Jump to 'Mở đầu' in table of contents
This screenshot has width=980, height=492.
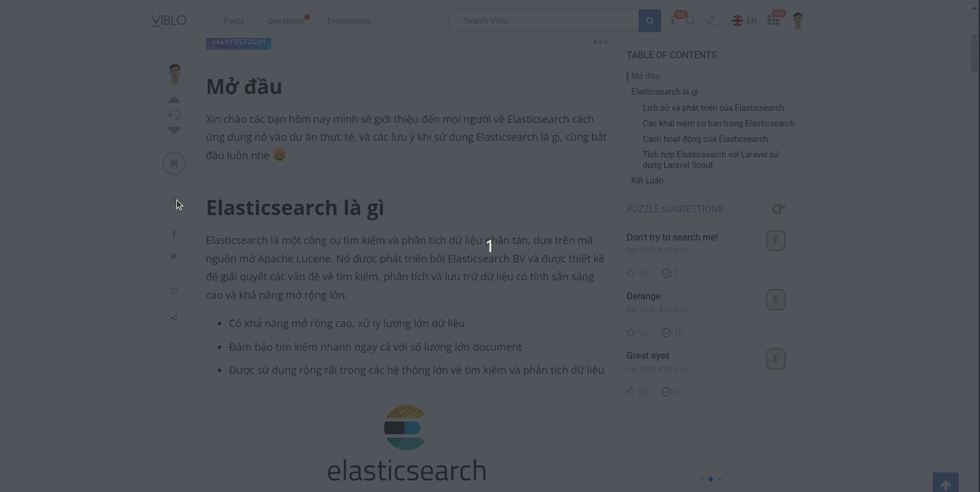tap(646, 76)
